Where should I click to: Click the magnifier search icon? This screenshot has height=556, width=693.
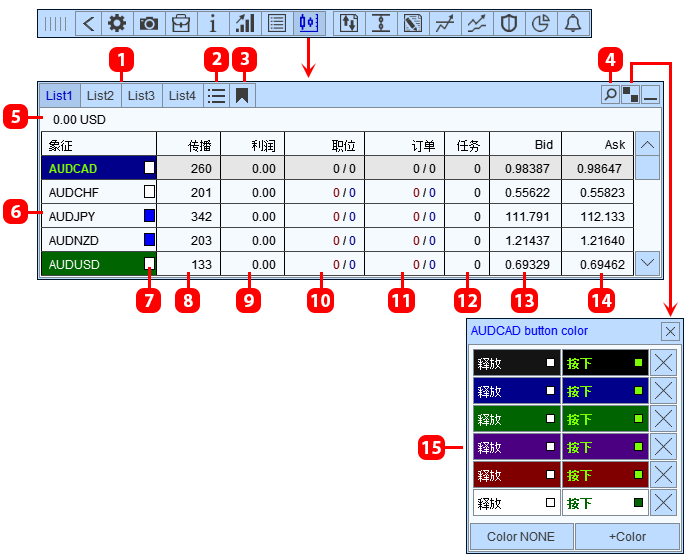coord(610,95)
